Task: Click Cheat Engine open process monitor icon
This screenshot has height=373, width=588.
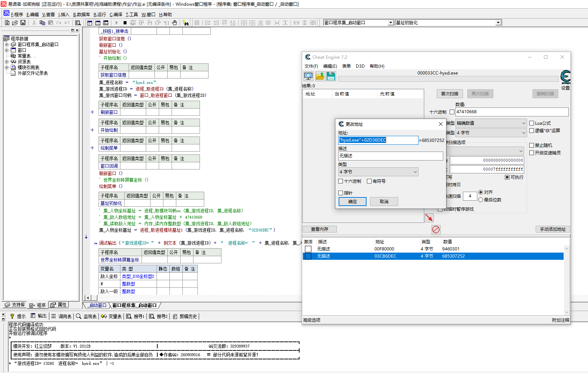Action: [308, 76]
